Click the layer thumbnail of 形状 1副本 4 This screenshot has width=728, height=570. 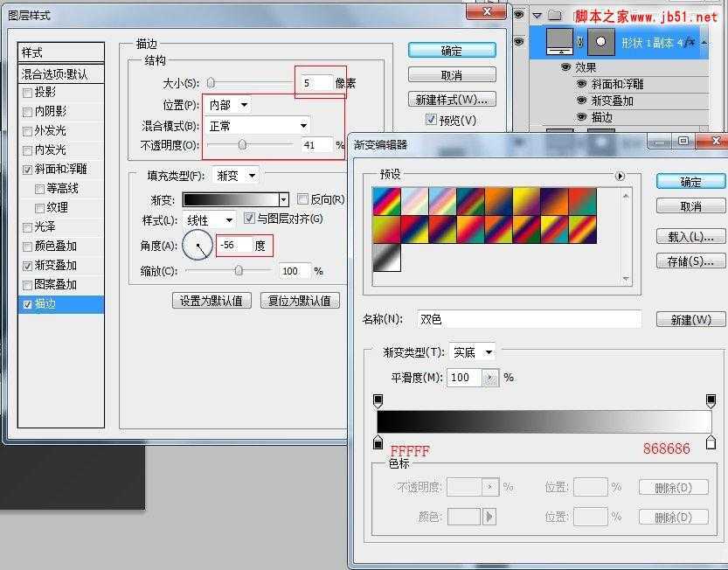click(560, 40)
